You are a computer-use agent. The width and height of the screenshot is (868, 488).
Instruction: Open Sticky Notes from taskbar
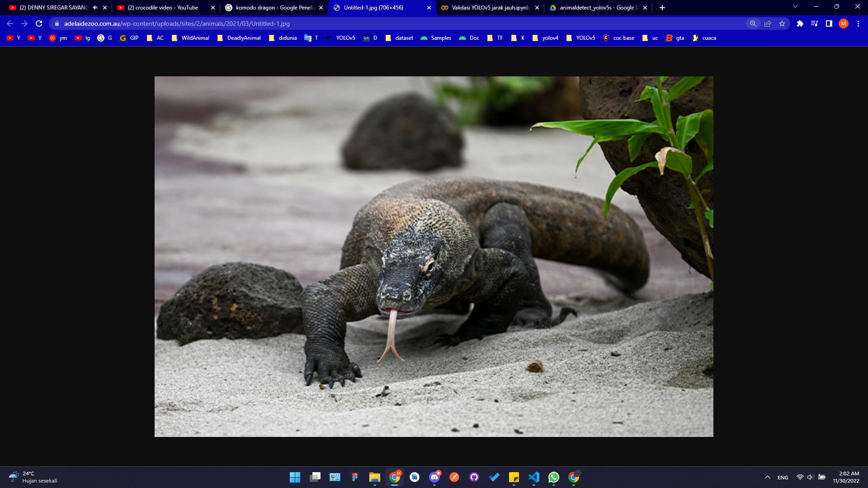coord(514,477)
